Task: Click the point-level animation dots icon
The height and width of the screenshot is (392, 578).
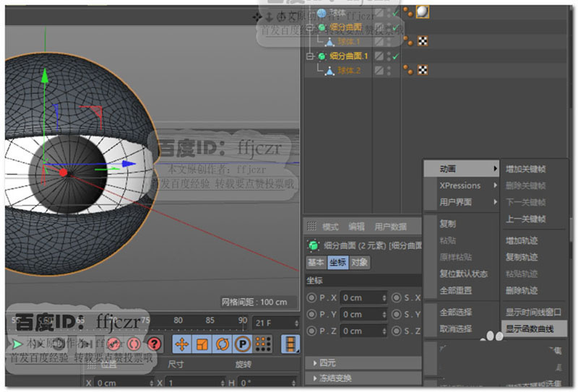Action: [262, 344]
